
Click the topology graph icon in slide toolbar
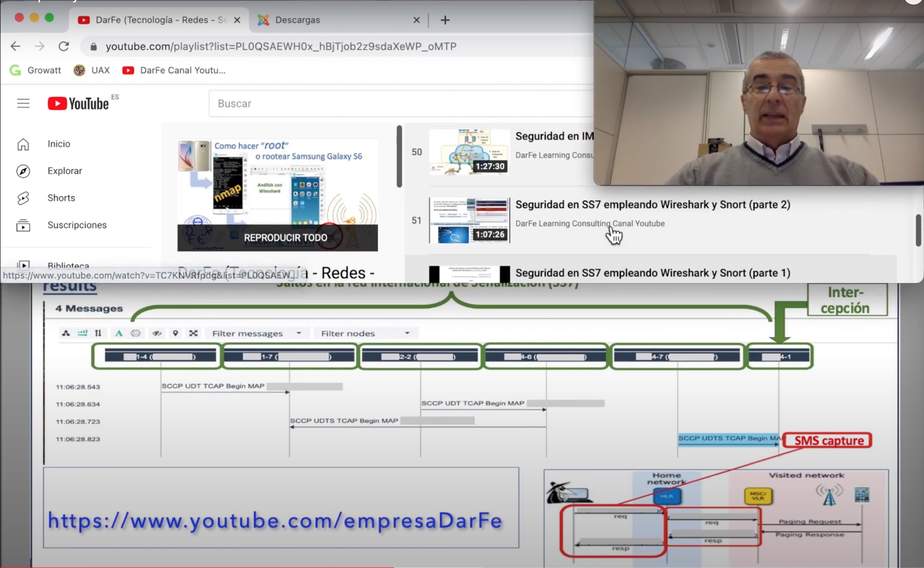[66, 333]
